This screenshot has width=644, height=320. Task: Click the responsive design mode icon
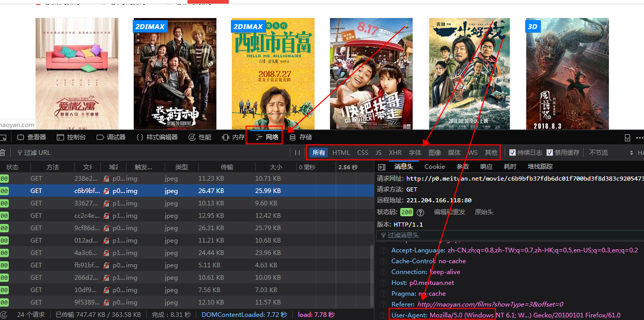(627, 138)
